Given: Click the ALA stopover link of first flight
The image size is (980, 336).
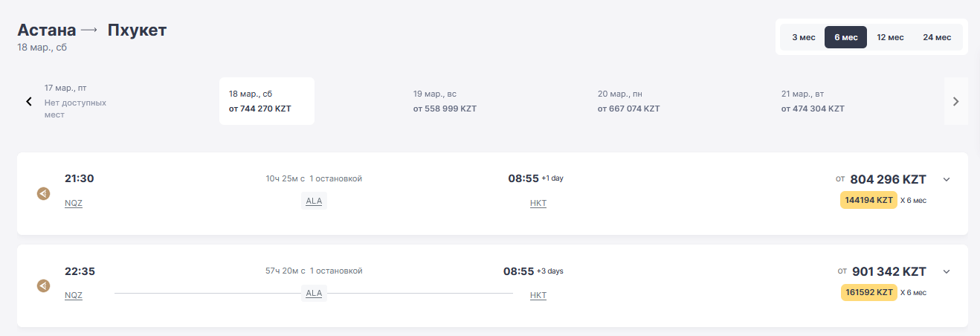Looking at the screenshot, I should coord(314,201).
